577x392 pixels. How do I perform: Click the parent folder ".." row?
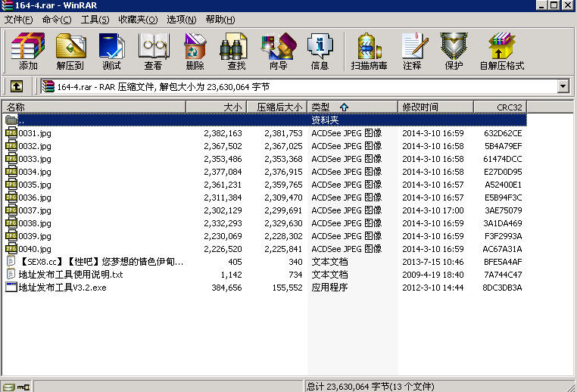pyautogui.click(x=21, y=120)
